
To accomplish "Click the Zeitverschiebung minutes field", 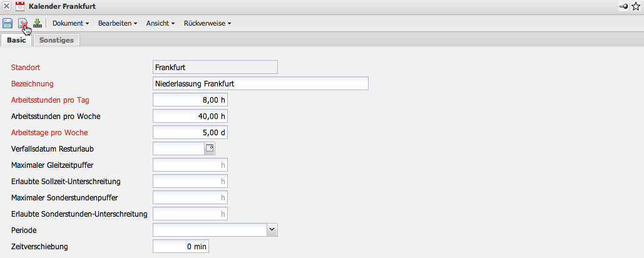I will [180, 246].
